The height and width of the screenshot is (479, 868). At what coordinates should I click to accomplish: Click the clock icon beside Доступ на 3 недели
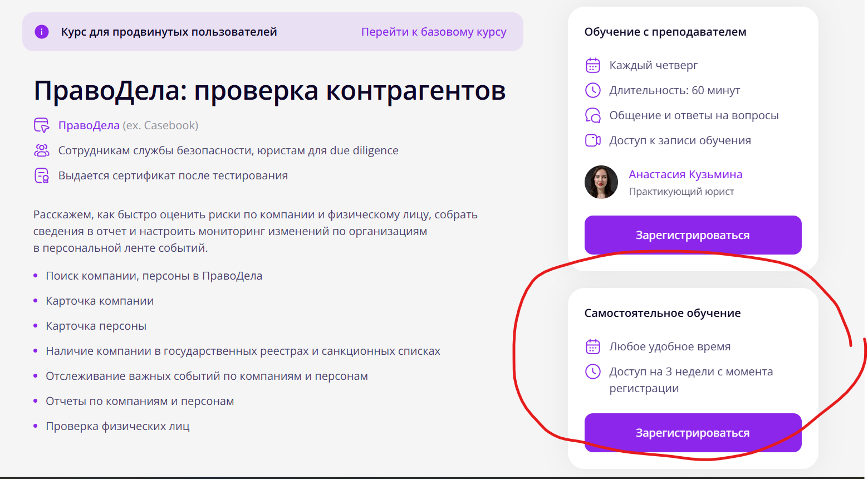point(593,372)
